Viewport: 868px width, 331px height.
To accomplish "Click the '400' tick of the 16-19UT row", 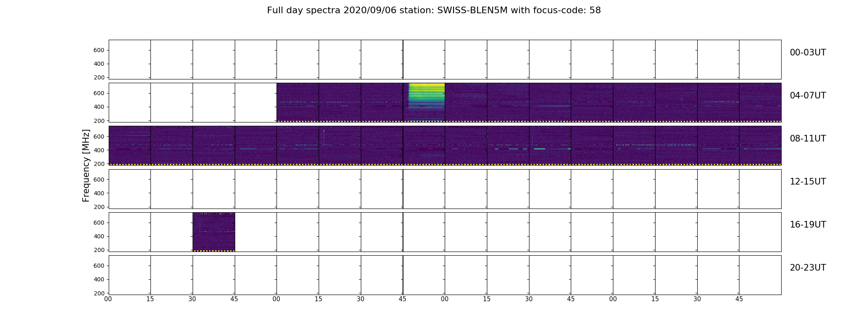I will pyautogui.click(x=99, y=236).
